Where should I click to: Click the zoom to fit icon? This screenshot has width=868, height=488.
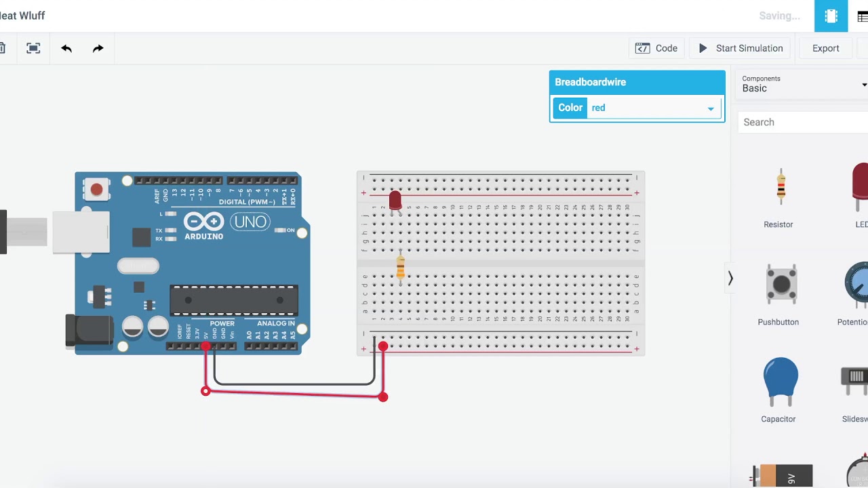pos(33,48)
